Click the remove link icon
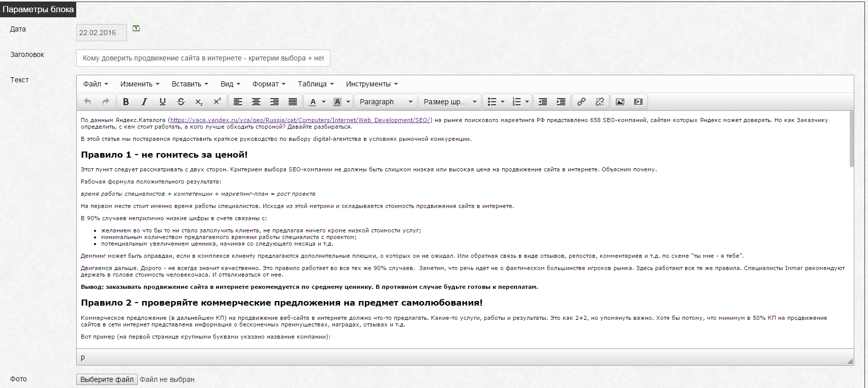The image size is (868, 388). [600, 102]
